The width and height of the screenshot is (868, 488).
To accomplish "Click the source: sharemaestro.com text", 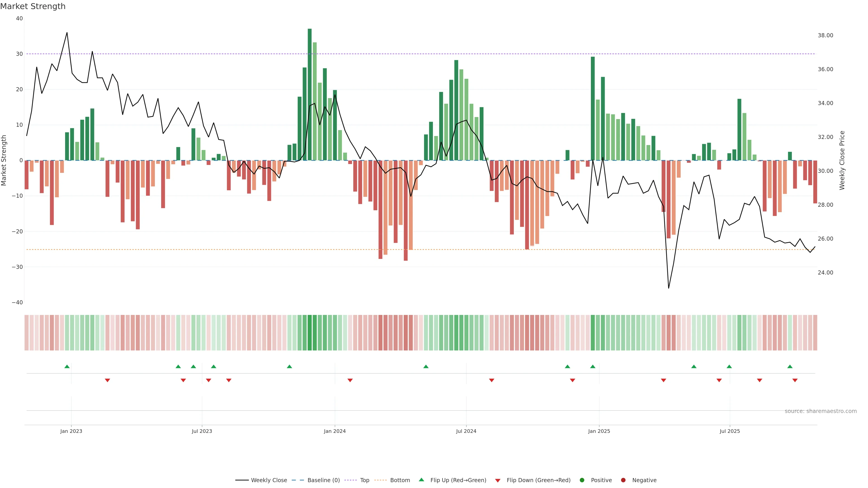I will point(821,411).
